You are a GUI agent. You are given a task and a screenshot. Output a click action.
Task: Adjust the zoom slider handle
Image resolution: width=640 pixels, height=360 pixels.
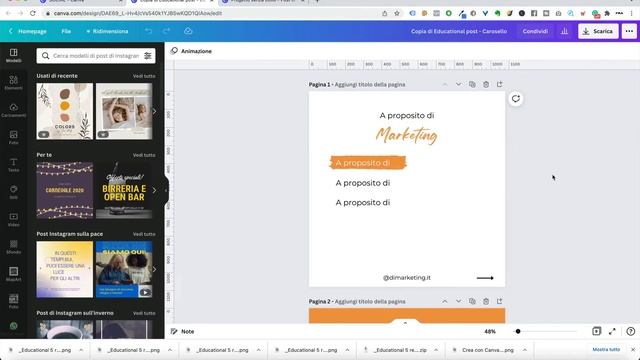coord(518,331)
